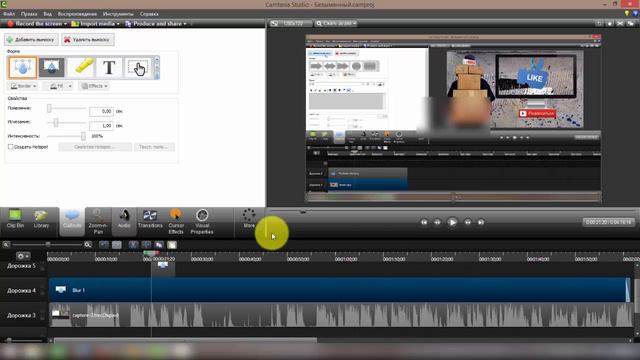Select the yellow highlighter callout shape
640x360 pixels.
coord(81,67)
